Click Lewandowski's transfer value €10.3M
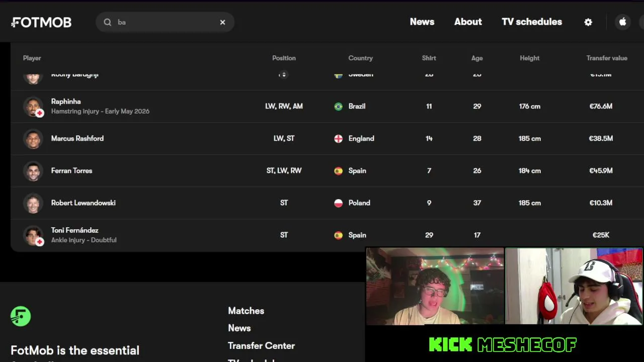Image resolution: width=644 pixels, height=362 pixels. [x=601, y=203]
